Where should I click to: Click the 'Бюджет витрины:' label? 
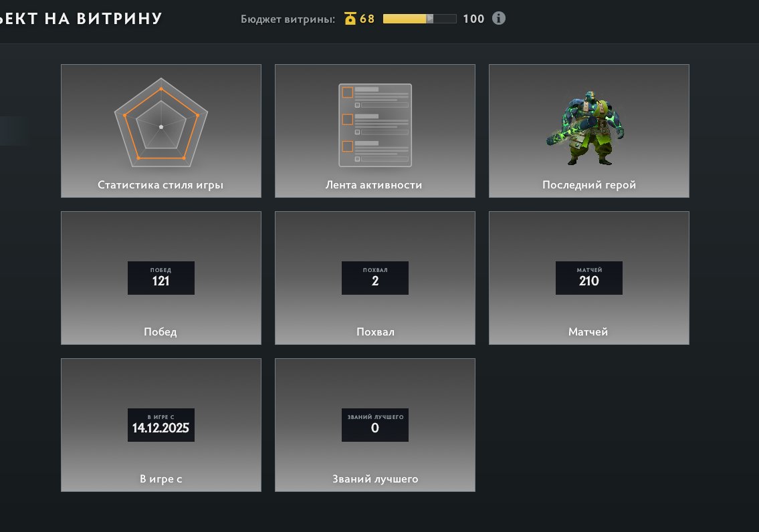(x=288, y=19)
